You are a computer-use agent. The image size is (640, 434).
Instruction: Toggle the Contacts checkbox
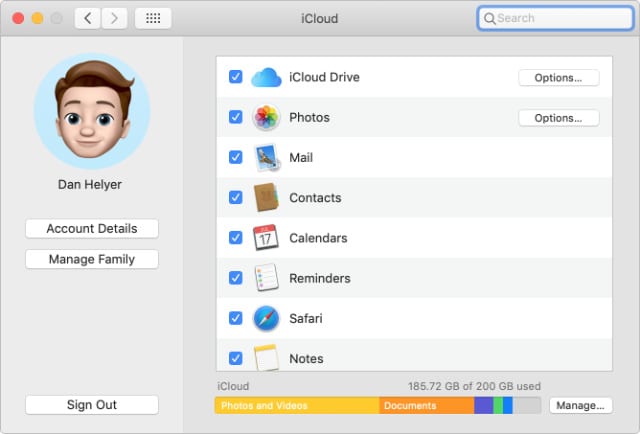tap(236, 198)
